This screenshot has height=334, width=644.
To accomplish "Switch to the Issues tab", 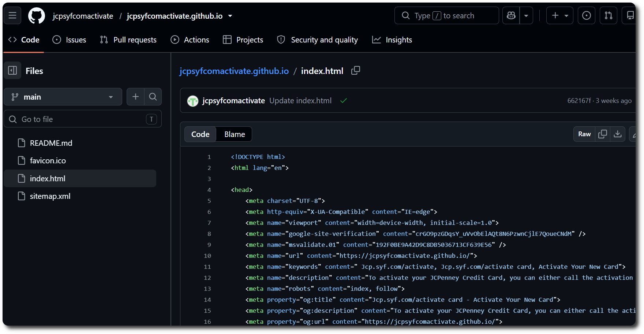I will click(x=69, y=40).
